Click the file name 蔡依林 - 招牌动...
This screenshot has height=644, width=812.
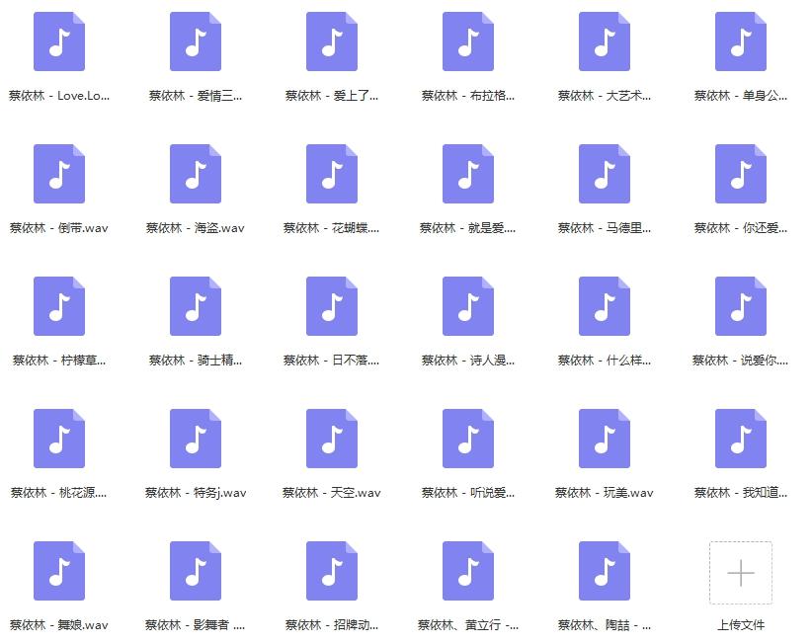332,626
